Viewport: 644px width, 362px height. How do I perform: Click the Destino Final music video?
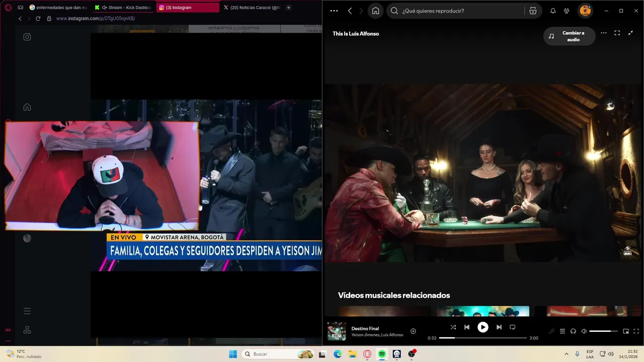(x=483, y=173)
